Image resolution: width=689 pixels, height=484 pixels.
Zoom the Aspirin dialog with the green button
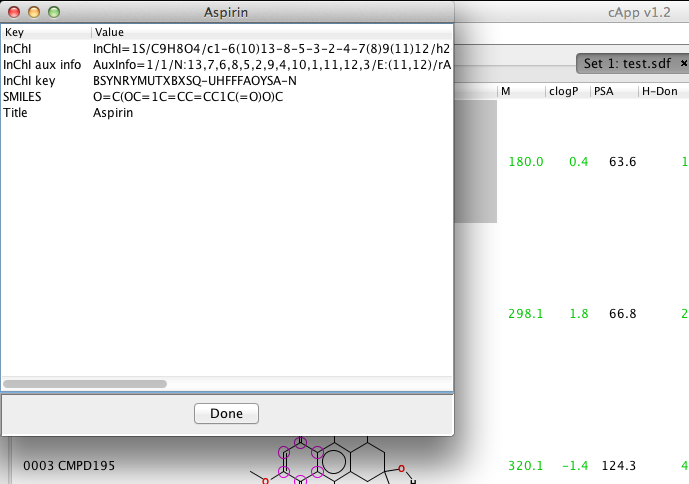(54, 12)
